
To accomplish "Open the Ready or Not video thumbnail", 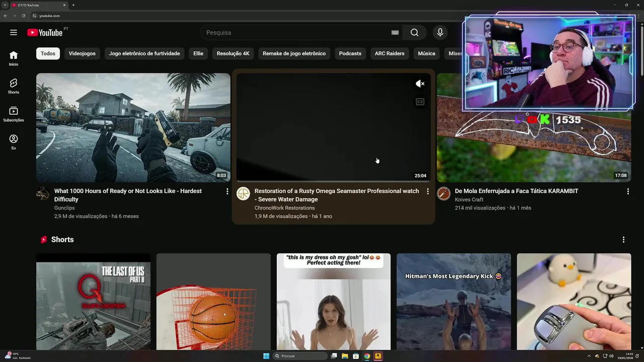I will 133,128.
